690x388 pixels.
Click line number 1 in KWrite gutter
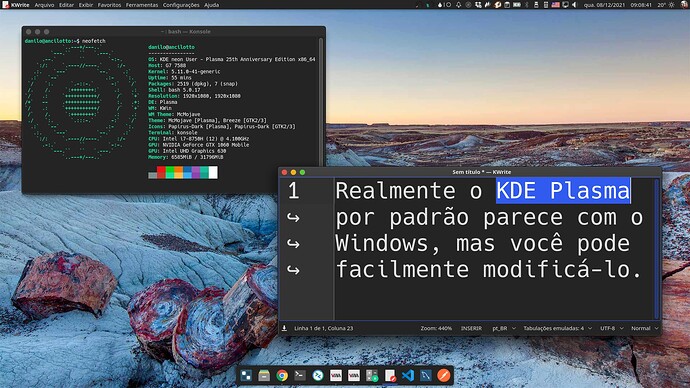point(294,191)
